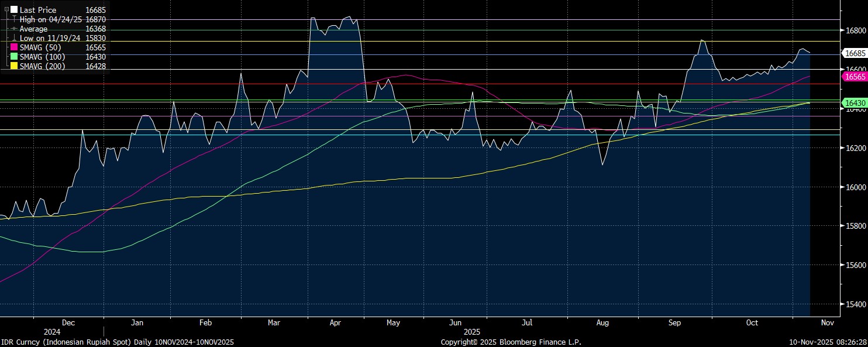Click the magenta 16565 axis price tag
This screenshot has height=347, width=868.
[x=855, y=77]
